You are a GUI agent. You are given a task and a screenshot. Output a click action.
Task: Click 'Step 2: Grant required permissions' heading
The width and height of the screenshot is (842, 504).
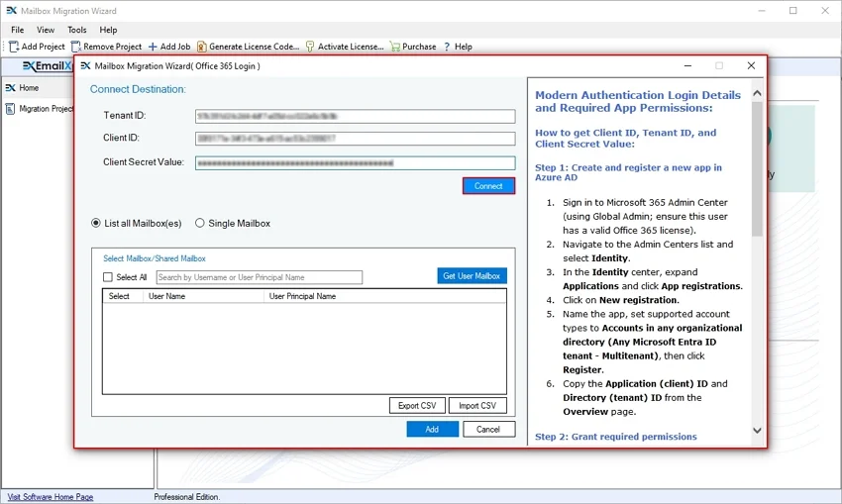[x=615, y=437]
